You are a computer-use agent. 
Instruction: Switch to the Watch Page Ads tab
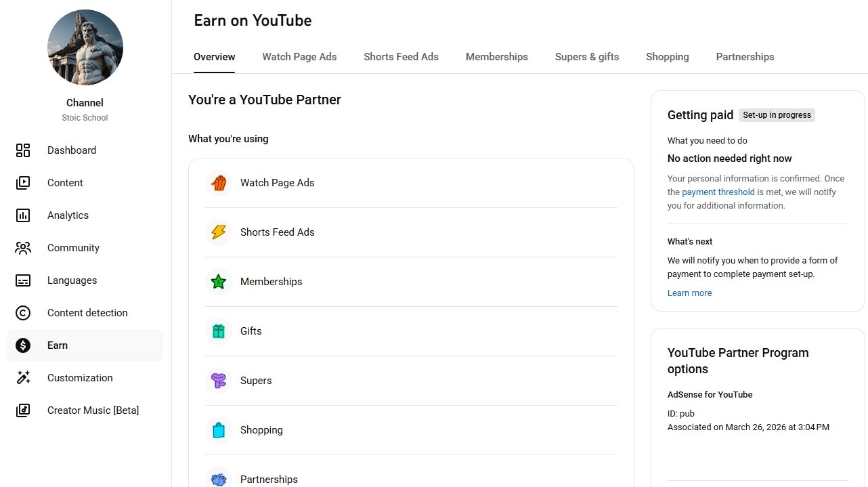pyautogui.click(x=299, y=57)
